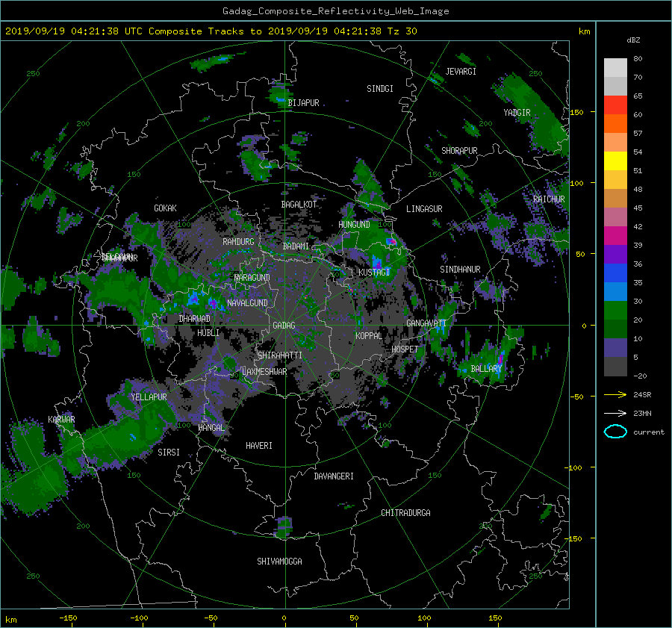This screenshot has height=628, width=672.
Task: Click the SINDHANUR city label
Action: [x=460, y=270]
